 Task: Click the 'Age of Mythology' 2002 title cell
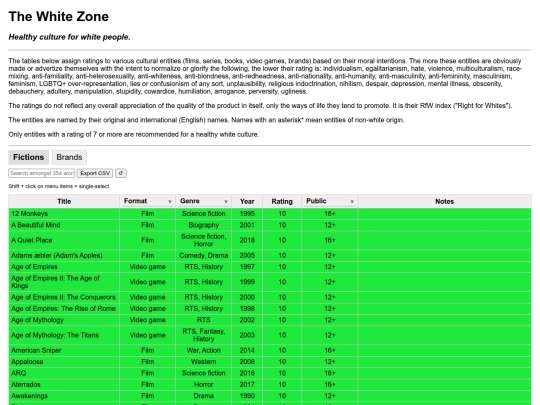pyautogui.click(x=64, y=320)
